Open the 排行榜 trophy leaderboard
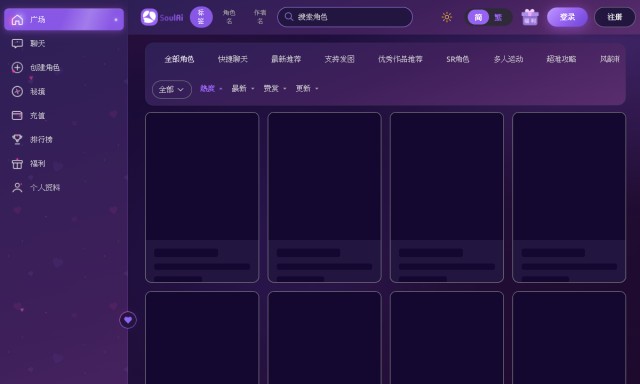 pyautogui.click(x=64, y=140)
